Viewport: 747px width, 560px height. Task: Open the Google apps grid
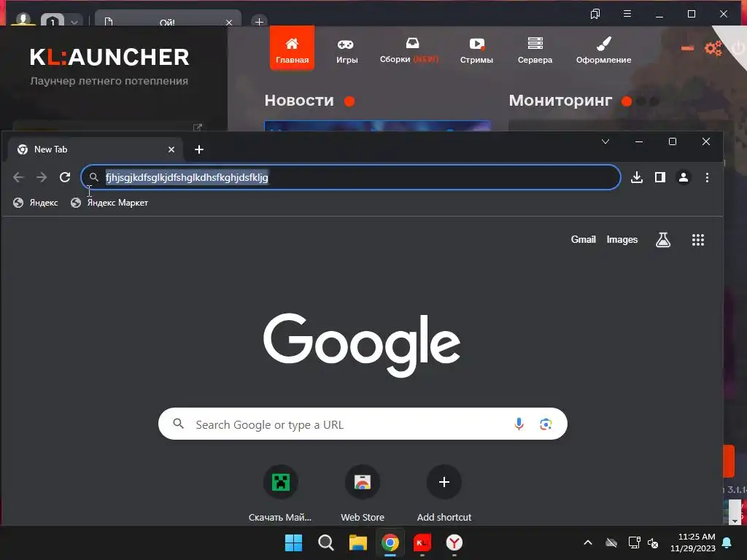(x=698, y=239)
